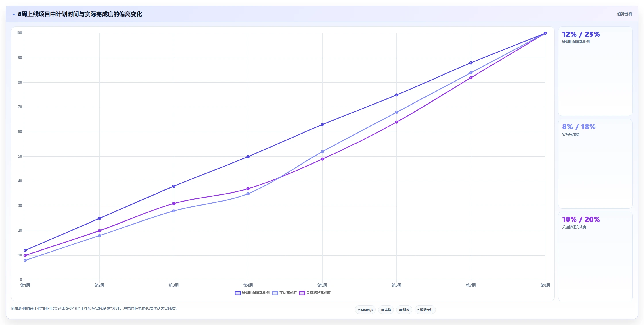Select 关键路径完成度 point at 第7周 (82)
This screenshot has height=325, width=644.
(x=471, y=78)
